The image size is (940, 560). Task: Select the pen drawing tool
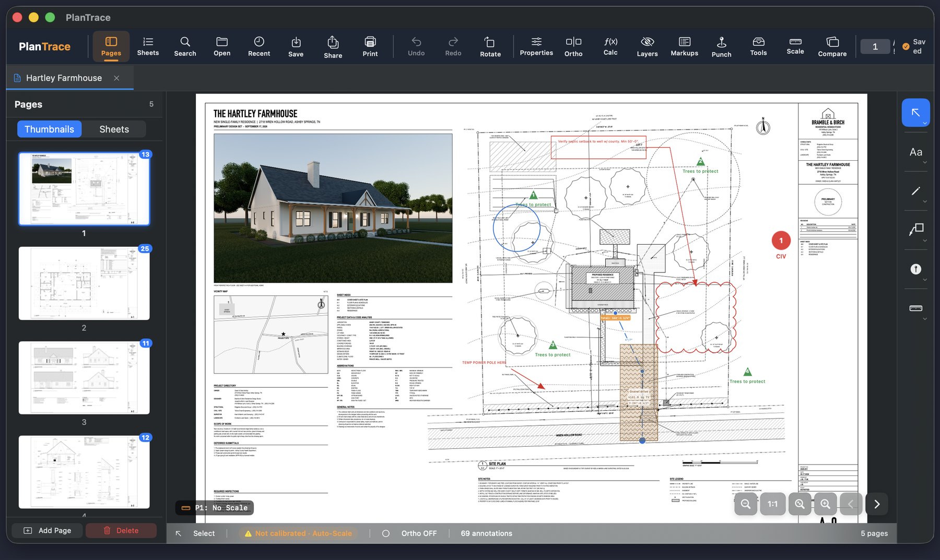point(915,191)
